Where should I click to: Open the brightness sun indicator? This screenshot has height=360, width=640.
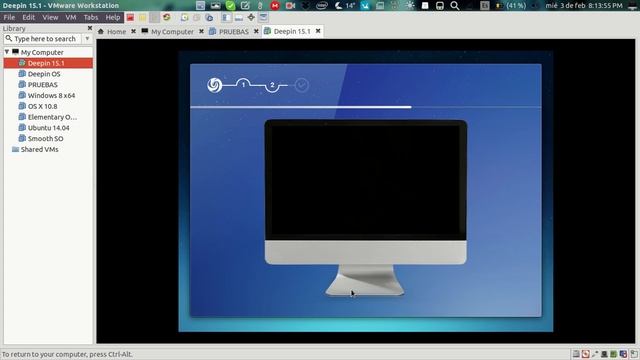(410, 5)
